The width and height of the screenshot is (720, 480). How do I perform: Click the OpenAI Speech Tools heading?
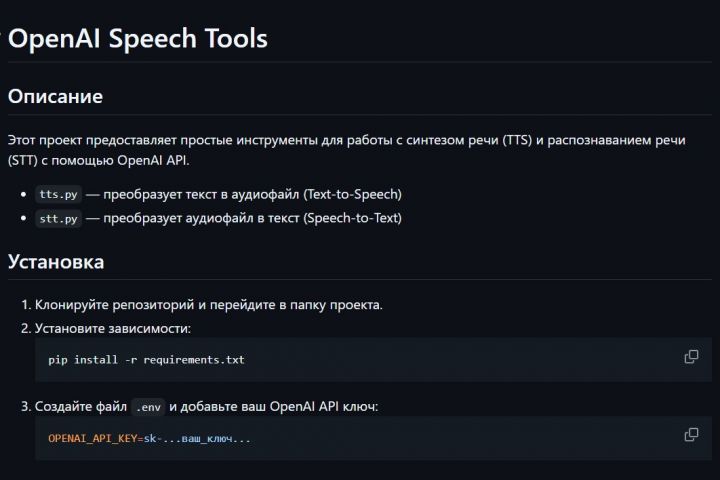[138, 39]
